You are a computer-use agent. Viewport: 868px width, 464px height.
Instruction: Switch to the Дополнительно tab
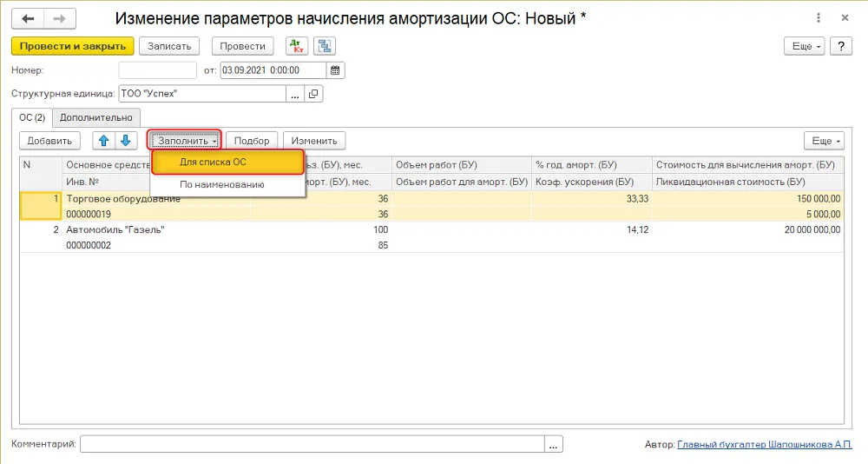coord(96,117)
